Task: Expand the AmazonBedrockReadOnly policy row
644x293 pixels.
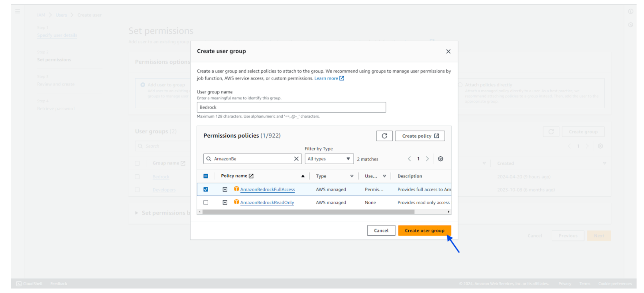Action: (225, 203)
